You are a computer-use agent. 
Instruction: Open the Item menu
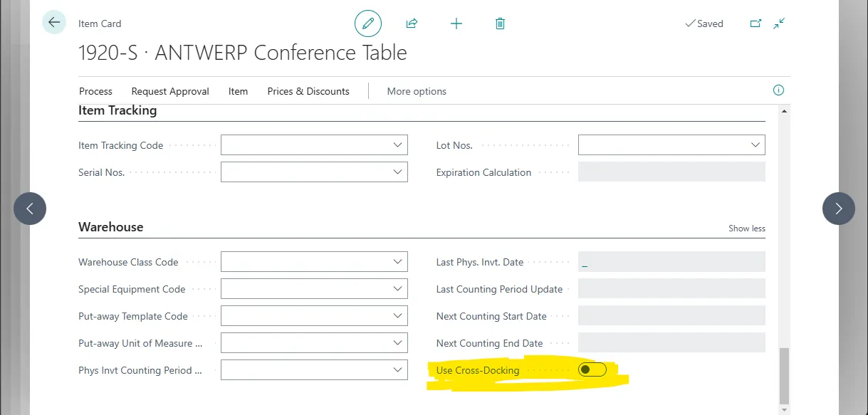[238, 91]
